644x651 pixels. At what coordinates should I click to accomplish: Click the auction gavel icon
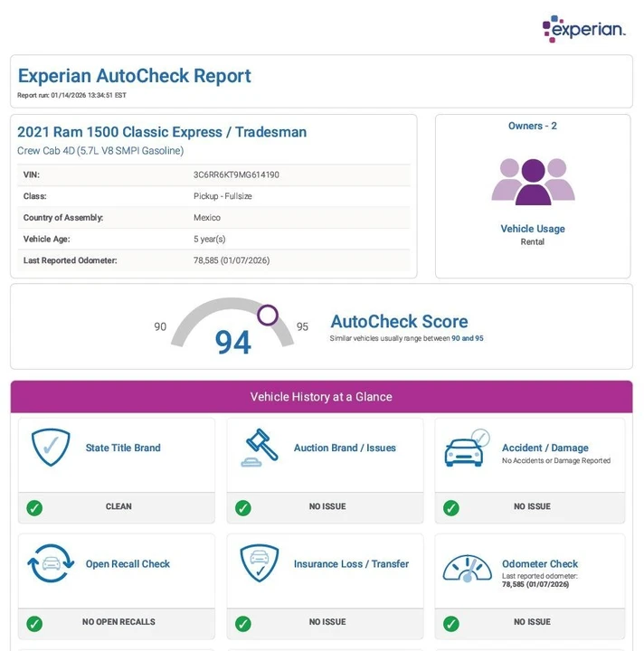(x=260, y=448)
